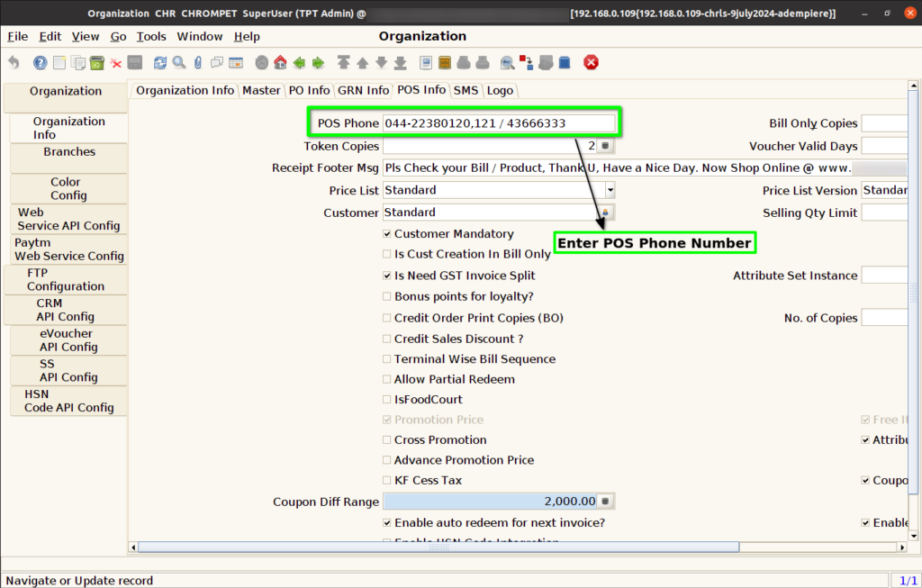Click the red-blue Workflow icon
922x588 pixels.
click(x=526, y=62)
